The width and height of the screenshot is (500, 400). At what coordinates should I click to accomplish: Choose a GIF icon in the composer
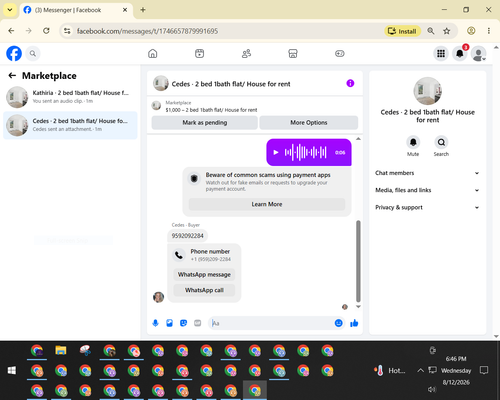click(x=198, y=323)
